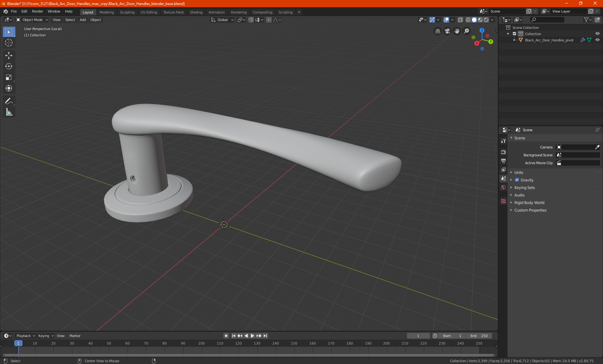Click the frame 1 playhead marker
The width and height of the screenshot is (603, 364).
coord(18,343)
